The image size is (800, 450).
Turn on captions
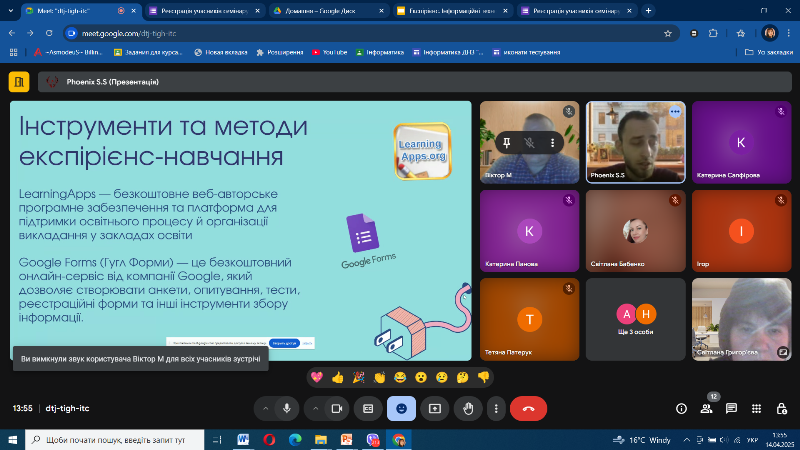368,409
